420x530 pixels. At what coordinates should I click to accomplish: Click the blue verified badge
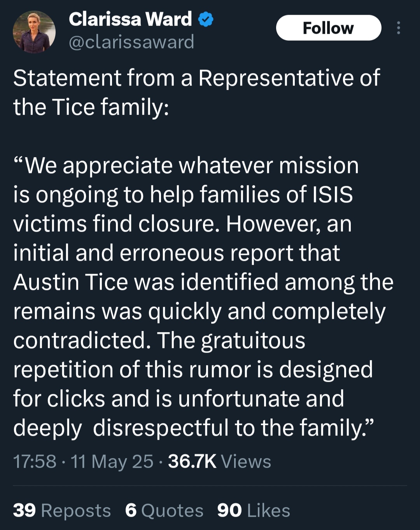click(x=206, y=19)
